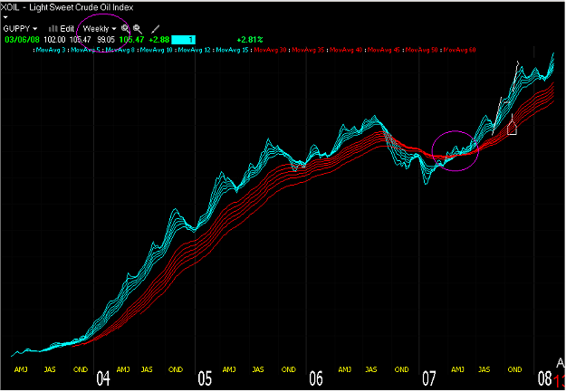The image size is (566, 392).
Task: Click the MovAvg 12 indicator label
Action: point(194,50)
